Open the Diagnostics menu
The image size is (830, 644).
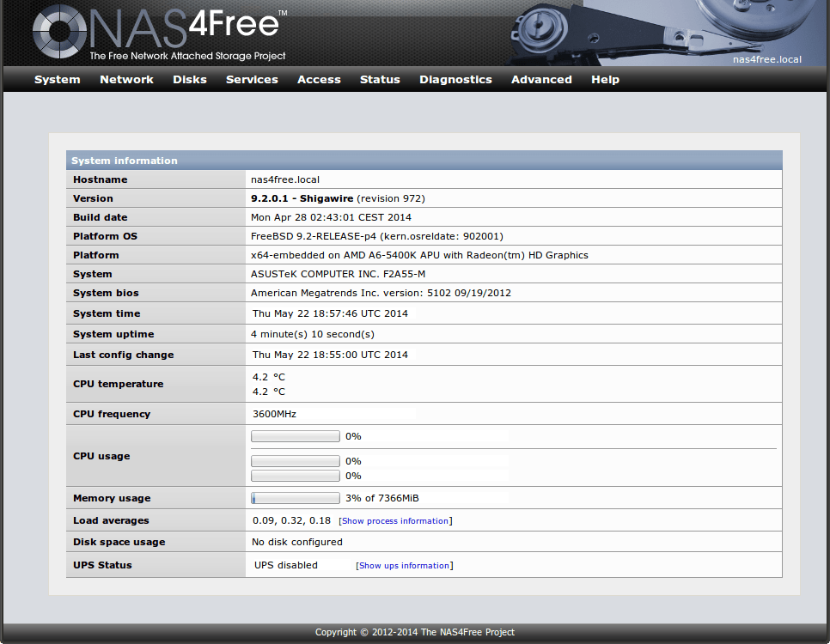tap(455, 79)
